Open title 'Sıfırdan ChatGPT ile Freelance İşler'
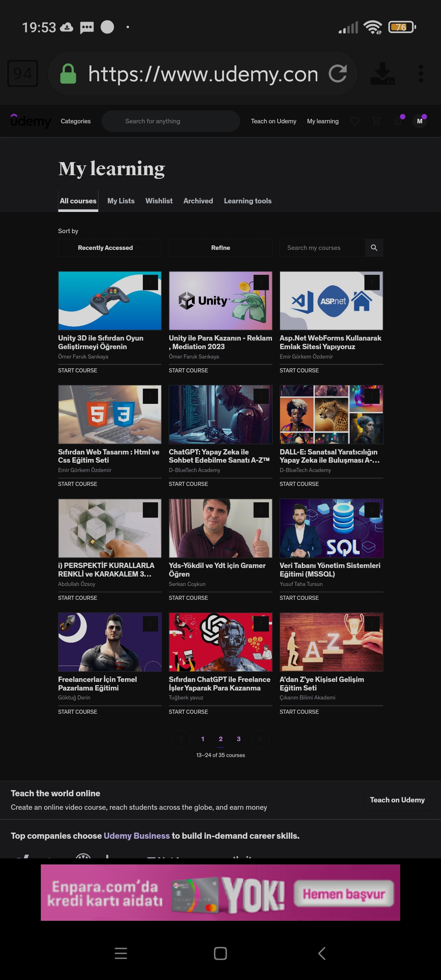 point(220,684)
